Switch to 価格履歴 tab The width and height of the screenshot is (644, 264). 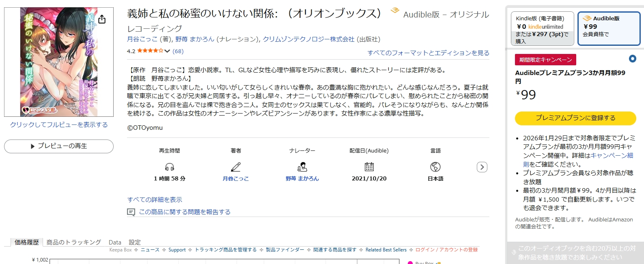point(27,242)
